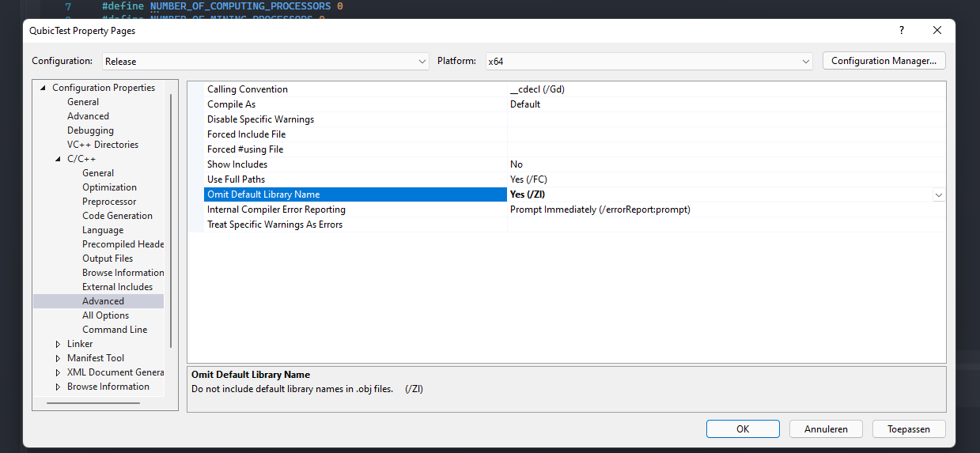Click the OK button
The image size is (980, 453).
tap(743, 429)
